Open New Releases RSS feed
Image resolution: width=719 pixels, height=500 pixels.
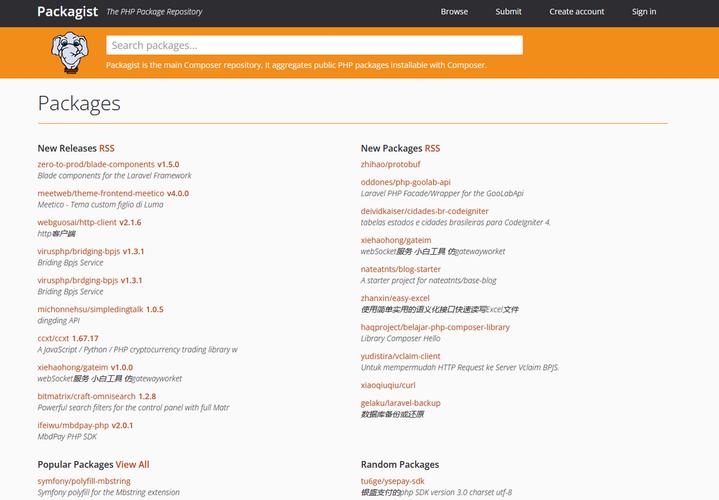[107, 148]
